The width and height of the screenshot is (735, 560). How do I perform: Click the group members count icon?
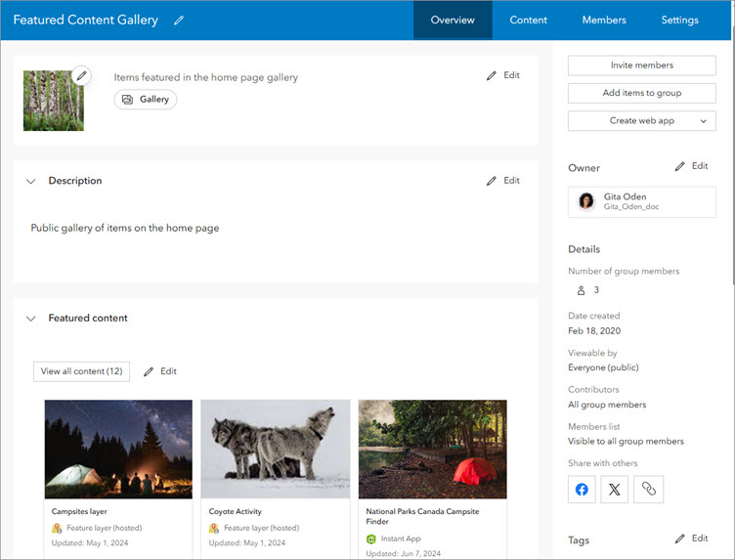tap(581, 290)
